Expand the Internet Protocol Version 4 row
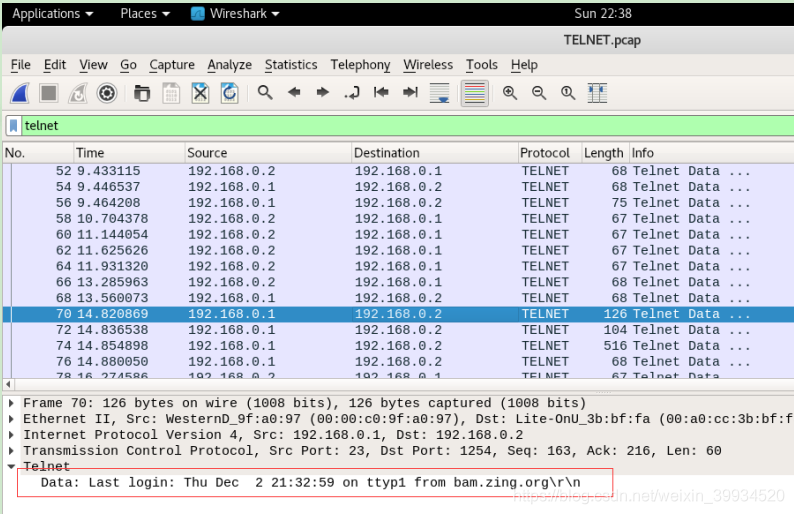This screenshot has width=794, height=514. pos(11,435)
